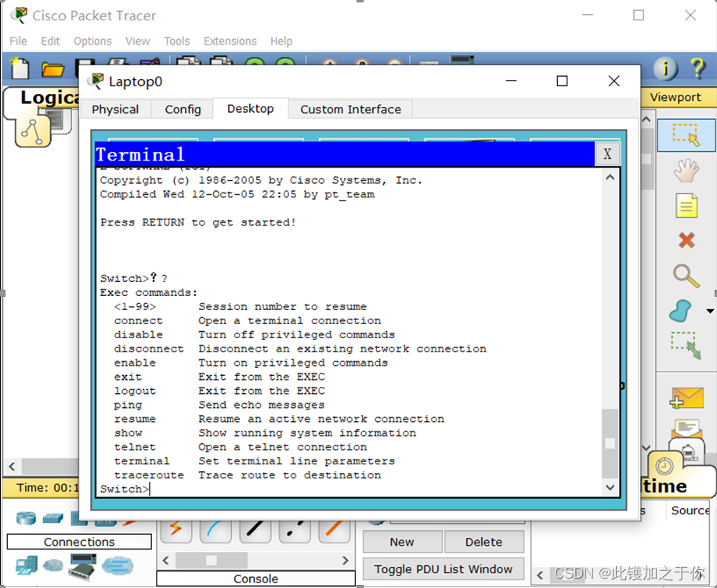The width and height of the screenshot is (717, 588).
Task: Close the Terminal with its X button
Action: pos(607,154)
